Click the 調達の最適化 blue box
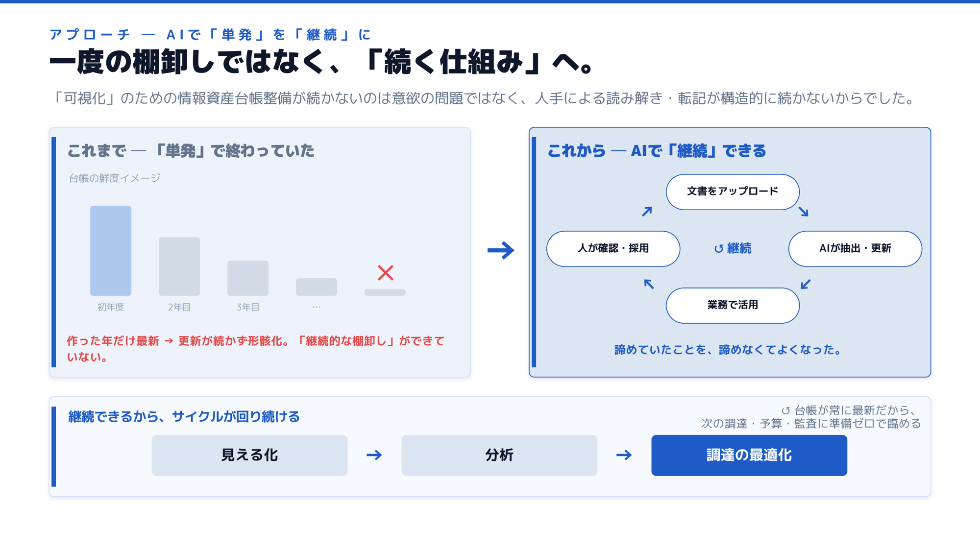Image resolution: width=980 pixels, height=551 pixels. tap(749, 455)
